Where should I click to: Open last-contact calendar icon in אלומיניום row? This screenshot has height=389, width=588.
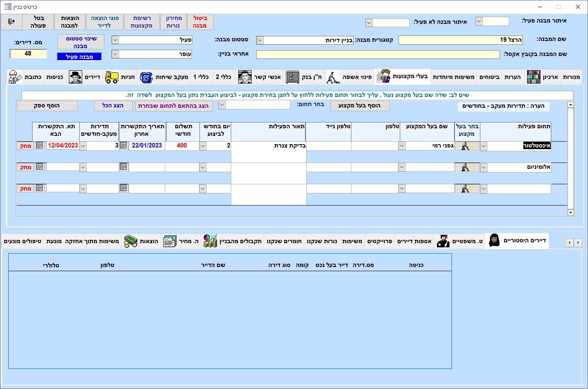pyautogui.click(x=124, y=167)
